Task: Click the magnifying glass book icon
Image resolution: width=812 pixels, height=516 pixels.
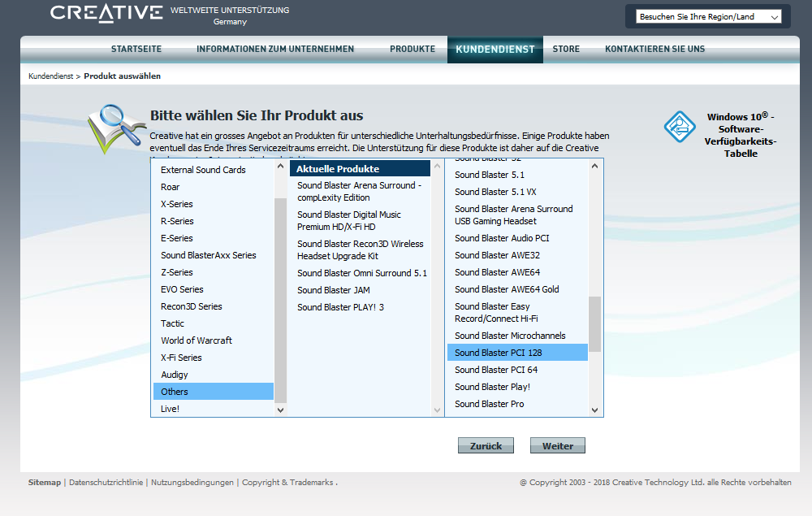Action: (x=116, y=128)
